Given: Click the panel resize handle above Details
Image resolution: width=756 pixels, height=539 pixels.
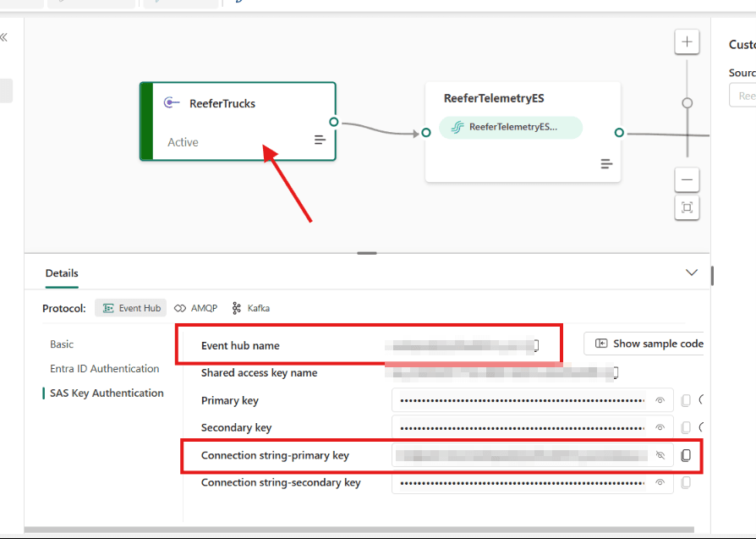Looking at the screenshot, I should point(367,253).
